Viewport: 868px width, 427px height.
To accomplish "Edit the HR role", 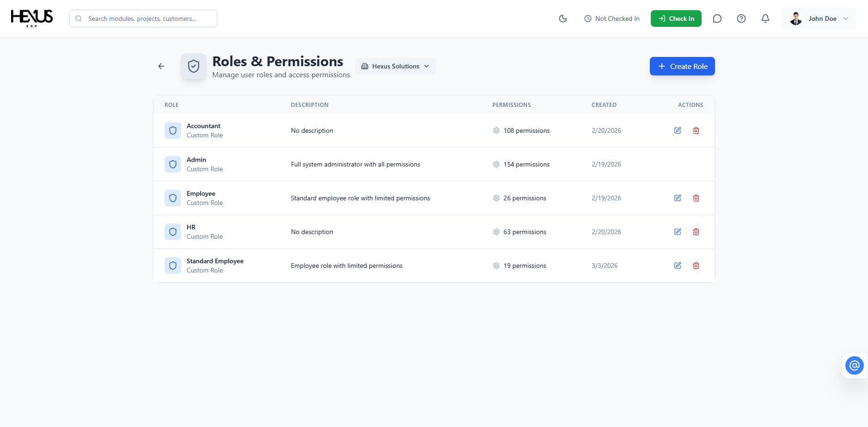I will click(x=678, y=232).
